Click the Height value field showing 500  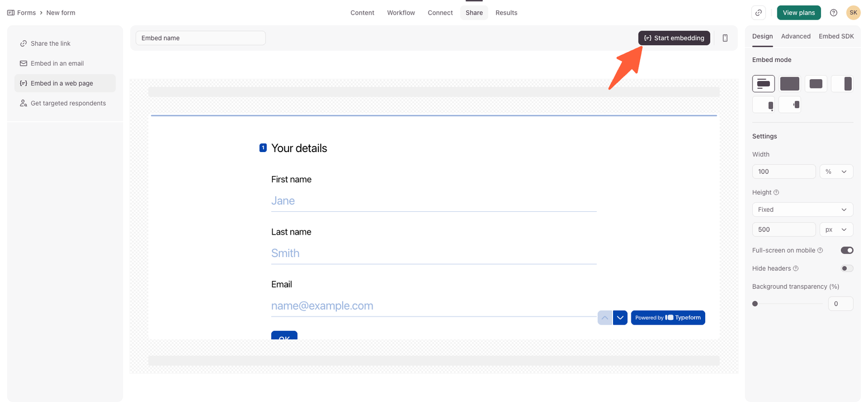[784, 230]
